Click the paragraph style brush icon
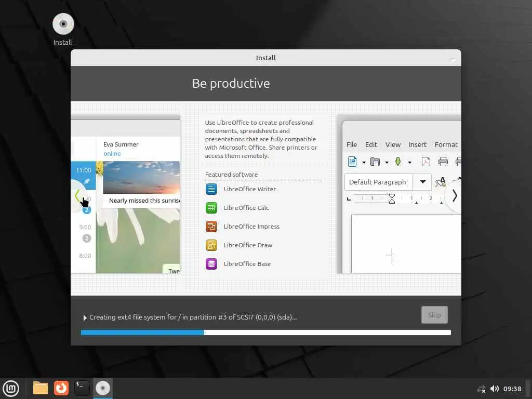Viewport: 532px width, 399px height. point(441,182)
